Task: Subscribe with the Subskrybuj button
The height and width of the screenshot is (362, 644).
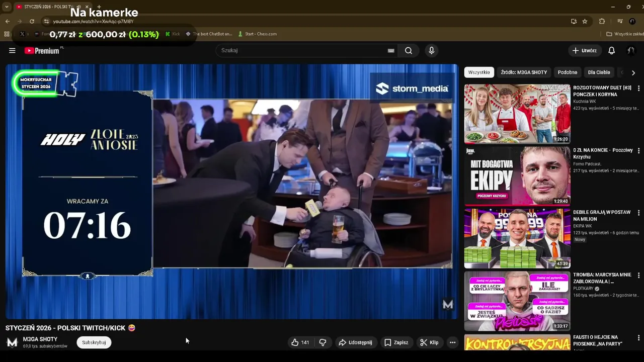Action: click(x=94, y=342)
